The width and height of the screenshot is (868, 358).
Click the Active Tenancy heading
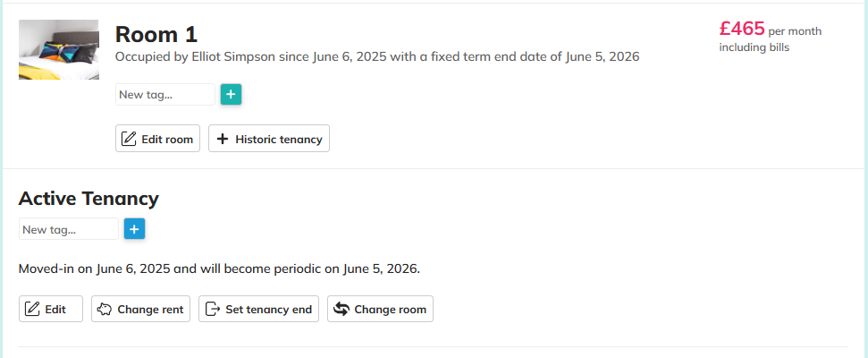tap(88, 198)
